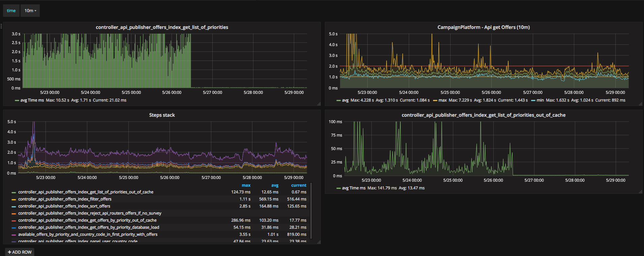The height and width of the screenshot is (256, 644).
Task: Open color picker for orange reject_api_routers swatch
Action: [x=14, y=214]
